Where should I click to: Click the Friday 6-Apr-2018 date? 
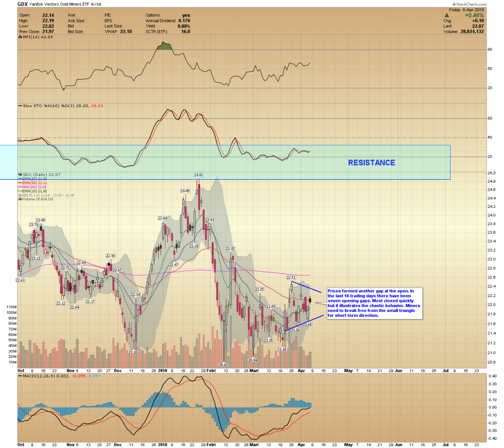[467, 10]
